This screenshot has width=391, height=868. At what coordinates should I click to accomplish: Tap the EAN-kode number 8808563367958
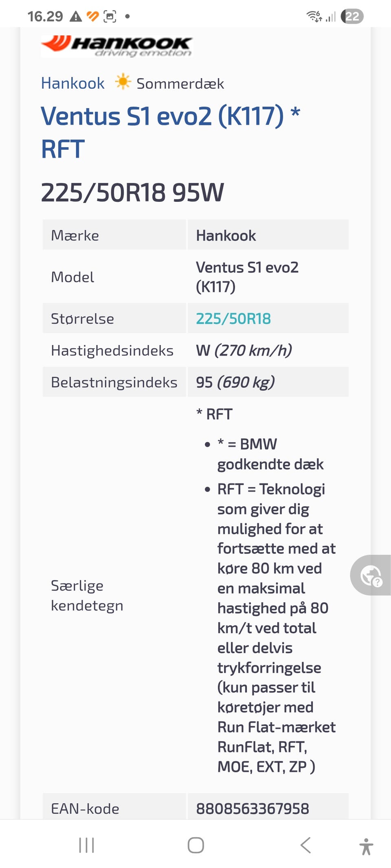click(x=253, y=809)
